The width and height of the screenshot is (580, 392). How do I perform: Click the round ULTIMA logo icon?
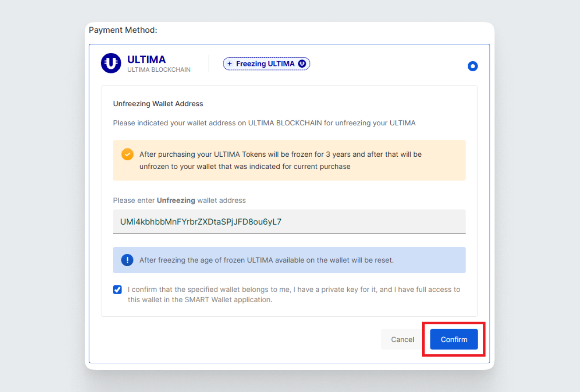(111, 63)
